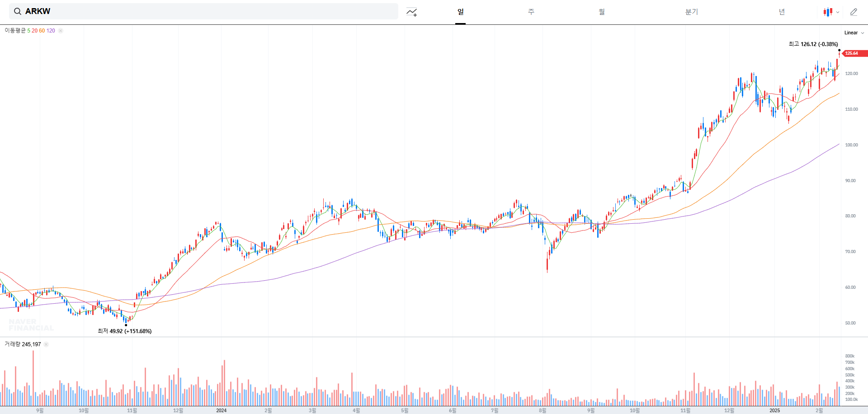Remove the 거래량 indicator with its x
868x414 pixels.
(46, 344)
